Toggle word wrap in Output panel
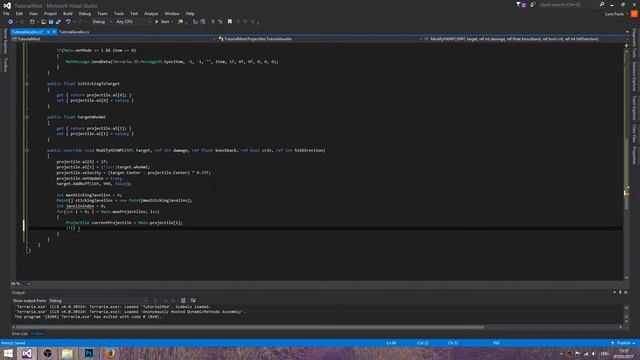The width and height of the screenshot is (640, 360). [193, 300]
